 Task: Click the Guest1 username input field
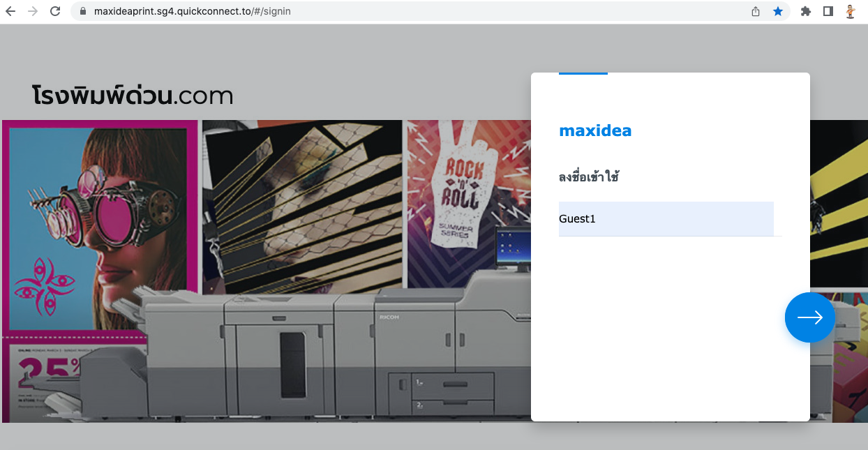tap(666, 219)
